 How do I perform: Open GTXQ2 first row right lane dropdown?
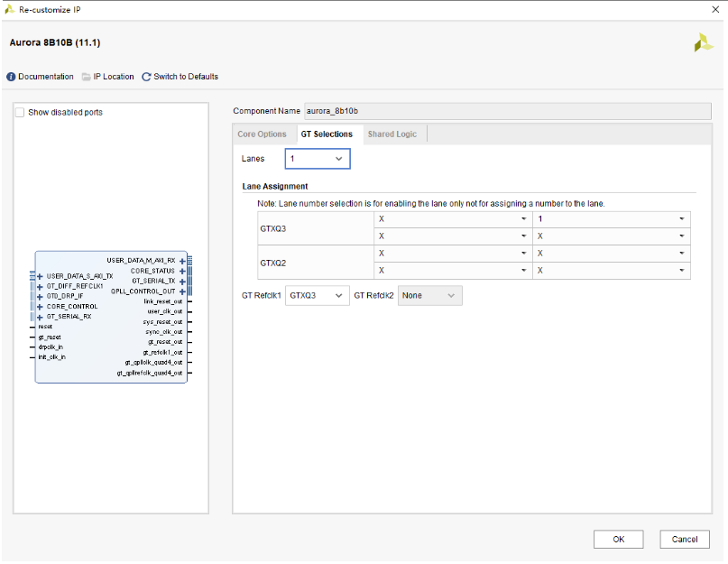pyautogui.click(x=612, y=254)
